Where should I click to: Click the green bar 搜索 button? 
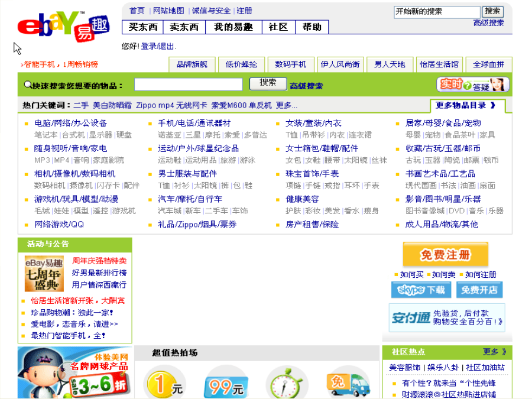pos(268,83)
